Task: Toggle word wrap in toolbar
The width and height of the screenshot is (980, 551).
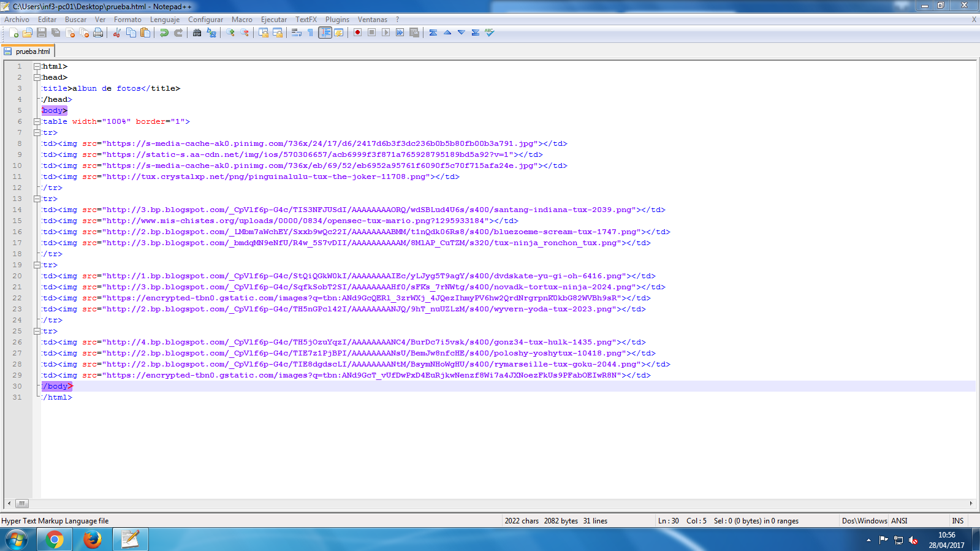Action: [x=296, y=32]
